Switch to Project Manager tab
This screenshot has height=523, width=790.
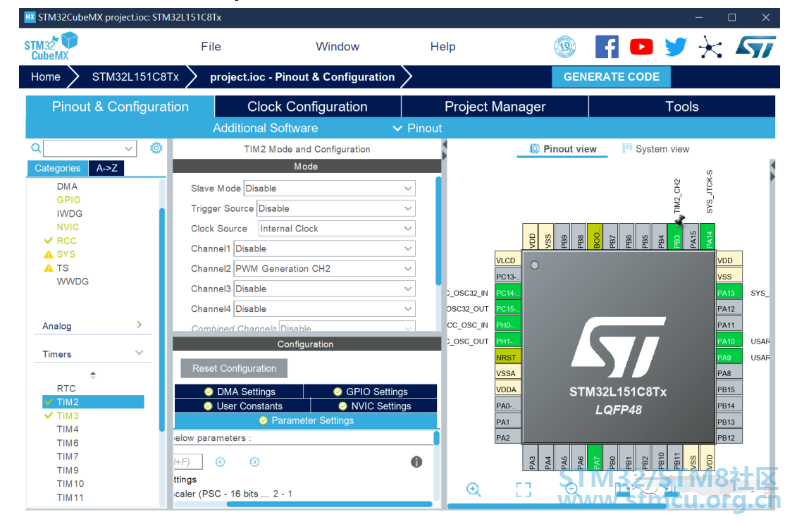click(495, 106)
